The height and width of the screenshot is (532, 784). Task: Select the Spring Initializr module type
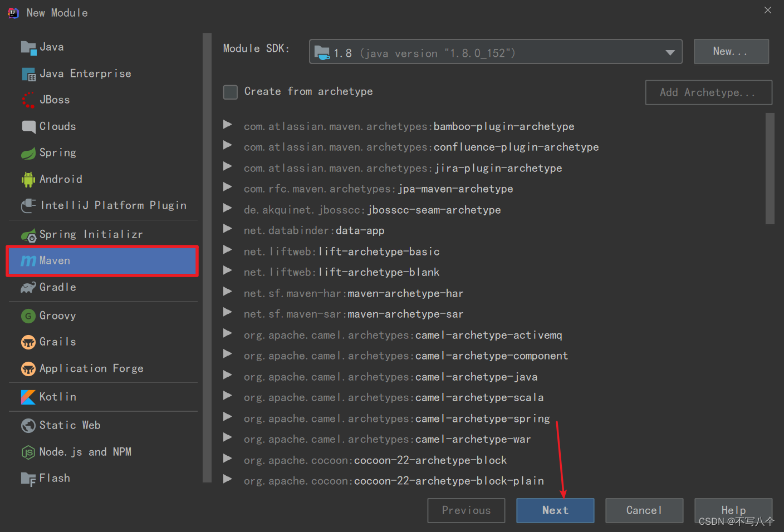point(102,235)
